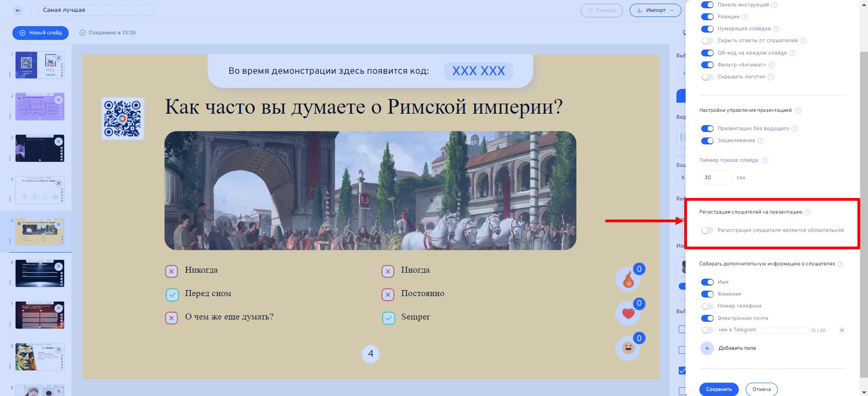
Task: Click Сохранить to save settings
Action: (719, 390)
